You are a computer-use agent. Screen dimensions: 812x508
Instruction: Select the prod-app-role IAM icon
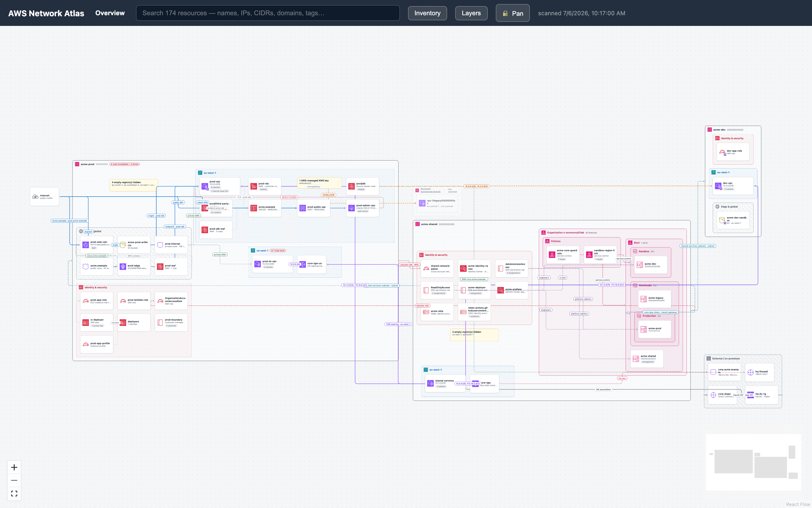(86, 301)
